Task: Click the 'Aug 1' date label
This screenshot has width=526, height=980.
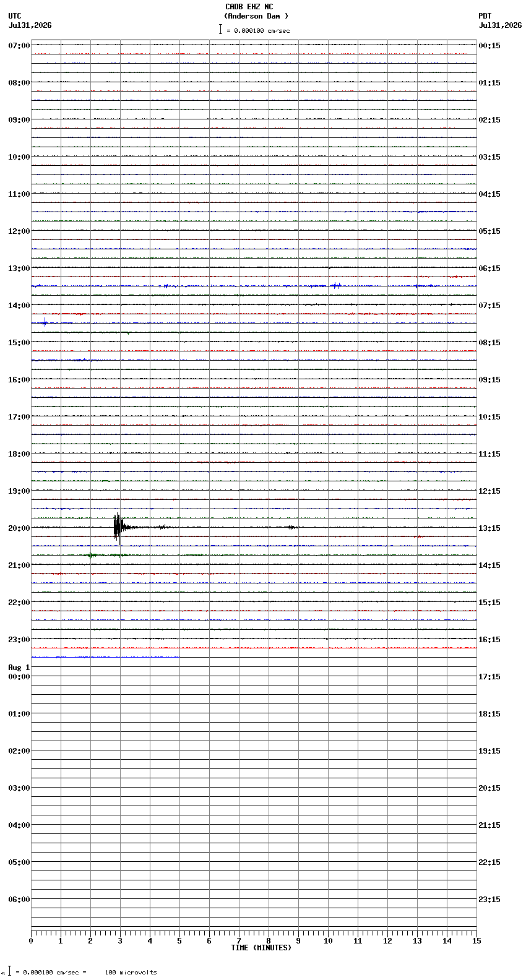Action: (19, 668)
